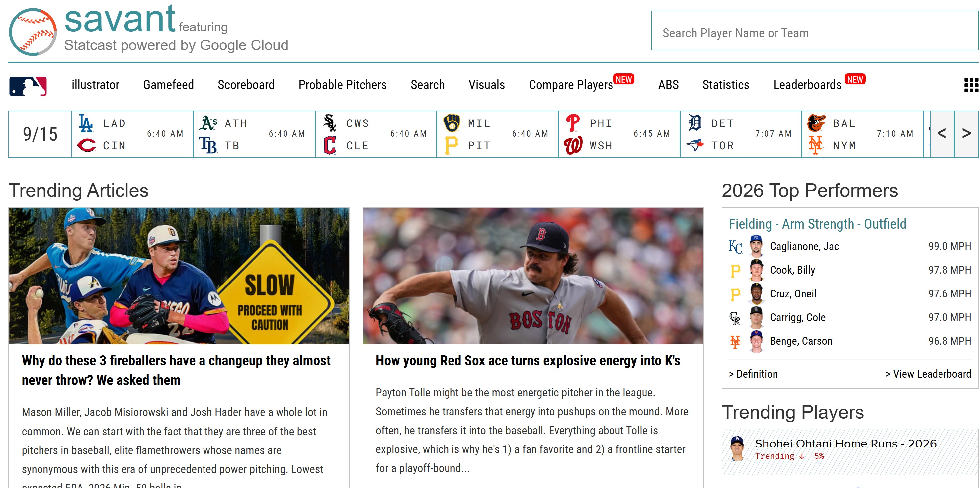This screenshot has width=980, height=488.
Task: Read the fireballers changeup article headline
Action: [x=176, y=370]
